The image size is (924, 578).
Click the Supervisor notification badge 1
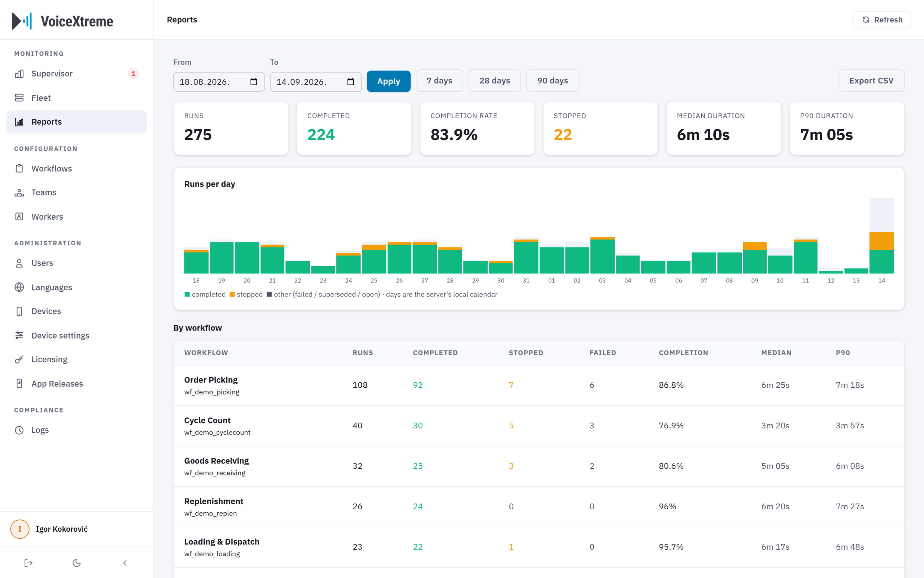[133, 73]
